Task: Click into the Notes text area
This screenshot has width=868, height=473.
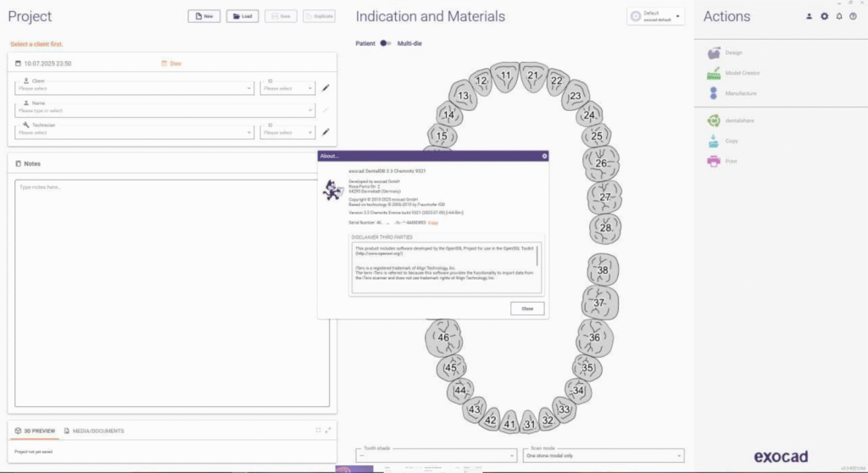Action: coord(172,293)
